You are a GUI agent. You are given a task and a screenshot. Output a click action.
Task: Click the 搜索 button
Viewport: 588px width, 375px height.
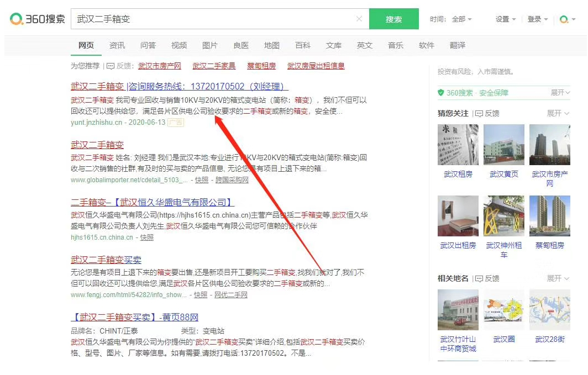point(393,19)
